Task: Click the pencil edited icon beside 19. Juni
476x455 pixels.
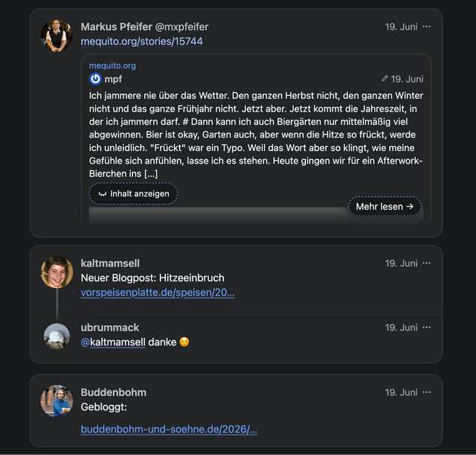Action: point(385,79)
